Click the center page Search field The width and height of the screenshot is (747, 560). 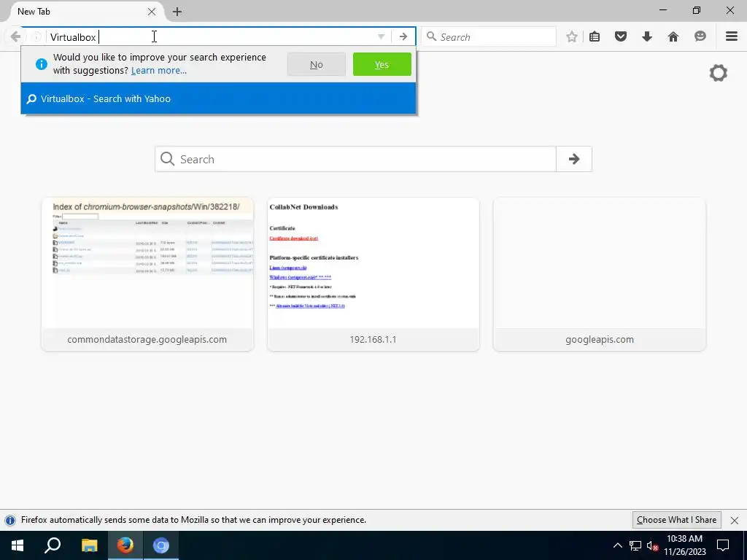tap(355, 159)
